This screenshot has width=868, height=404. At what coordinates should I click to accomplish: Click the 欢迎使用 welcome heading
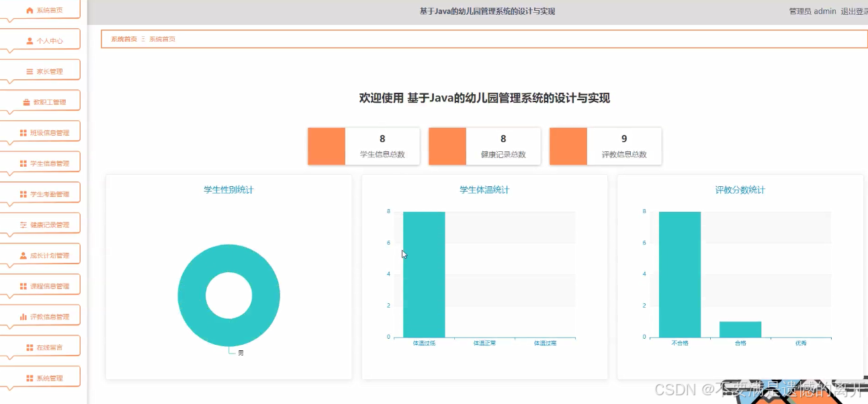tap(484, 98)
